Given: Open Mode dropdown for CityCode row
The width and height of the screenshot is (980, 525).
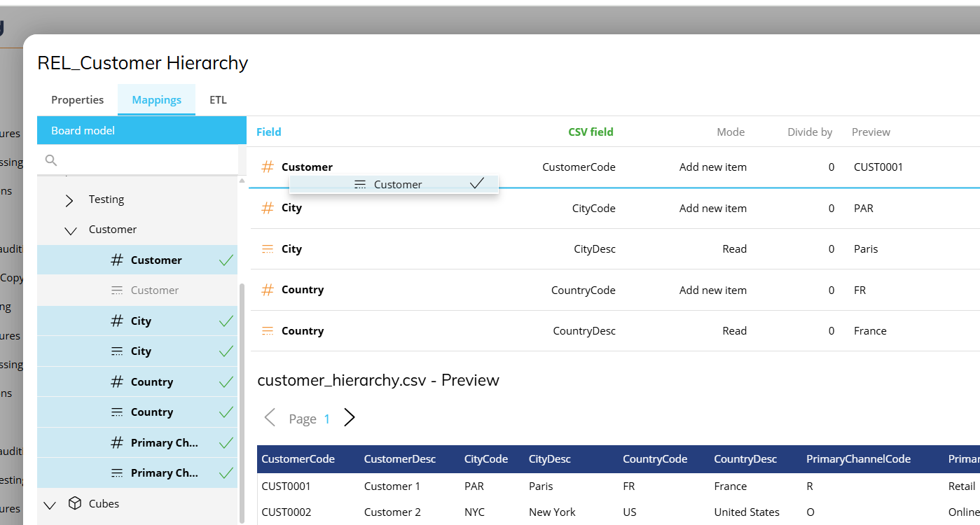Looking at the screenshot, I should pos(713,208).
